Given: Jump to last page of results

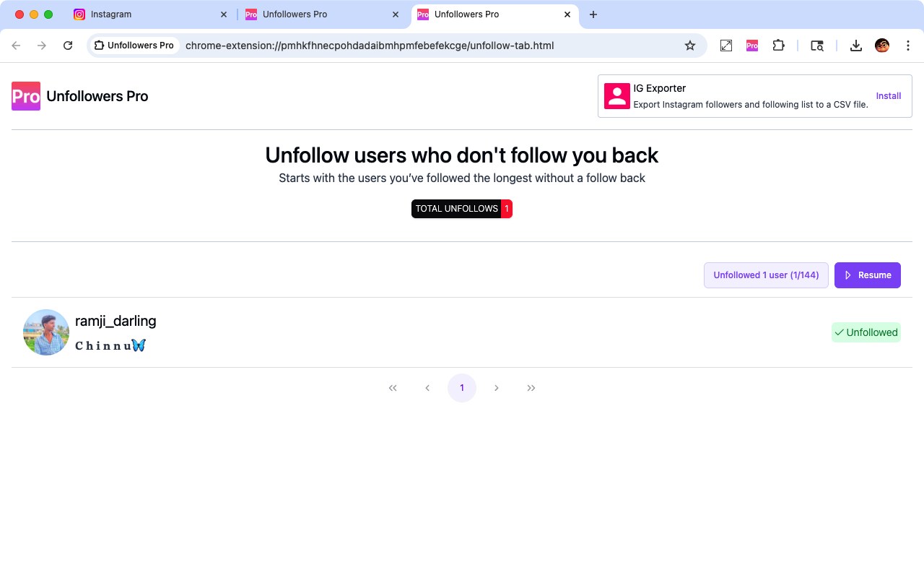Looking at the screenshot, I should click(x=531, y=388).
